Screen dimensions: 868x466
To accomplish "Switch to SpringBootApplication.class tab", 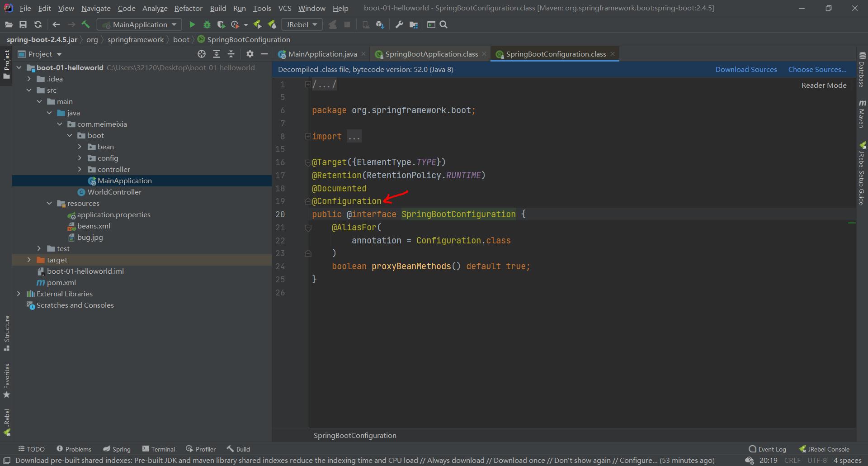I will 431,54.
